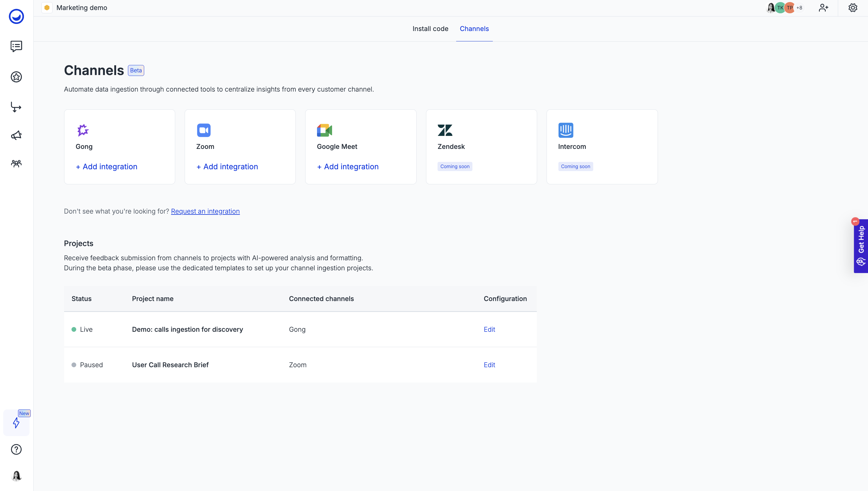Click the Usersnap logo home icon
Viewport: 868px width, 491px height.
point(16,16)
